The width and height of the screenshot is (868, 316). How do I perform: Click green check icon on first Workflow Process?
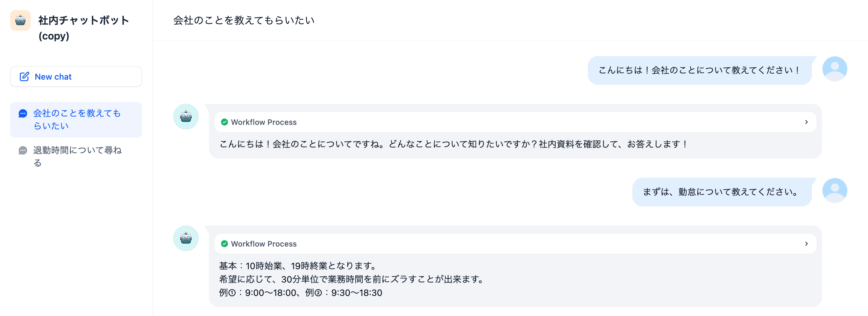(x=224, y=122)
